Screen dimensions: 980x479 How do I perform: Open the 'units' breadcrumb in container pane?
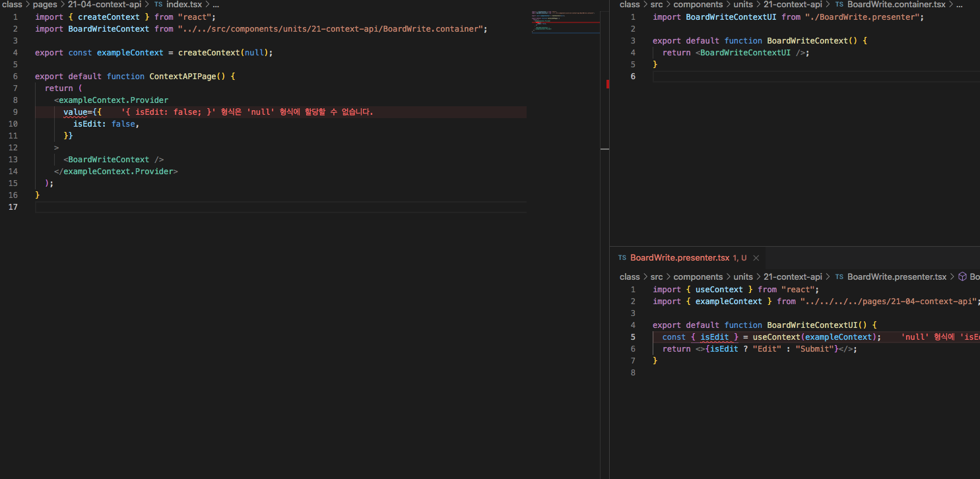point(743,5)
